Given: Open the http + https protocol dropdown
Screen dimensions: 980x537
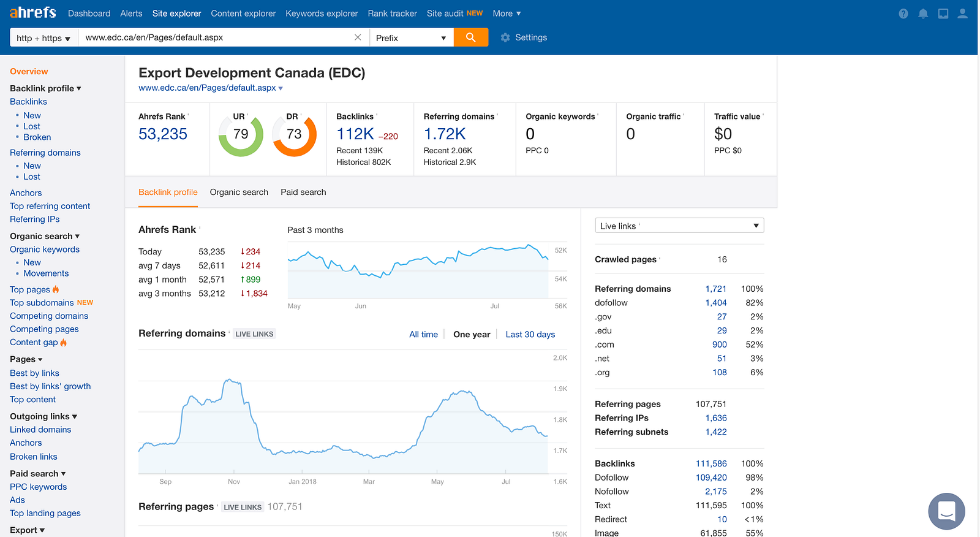Looking at the screenshot, I should coord(43,38).
